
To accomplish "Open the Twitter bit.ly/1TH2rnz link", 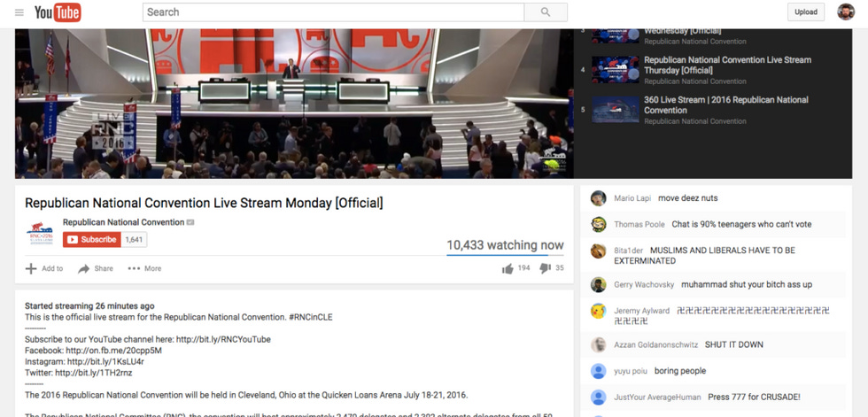I will tap(94, 373).
